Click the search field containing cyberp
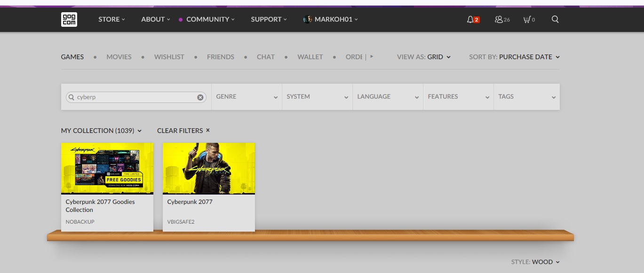Image resolution: width=644 pixels, height=273 pixels. click(x=136, y=97)
